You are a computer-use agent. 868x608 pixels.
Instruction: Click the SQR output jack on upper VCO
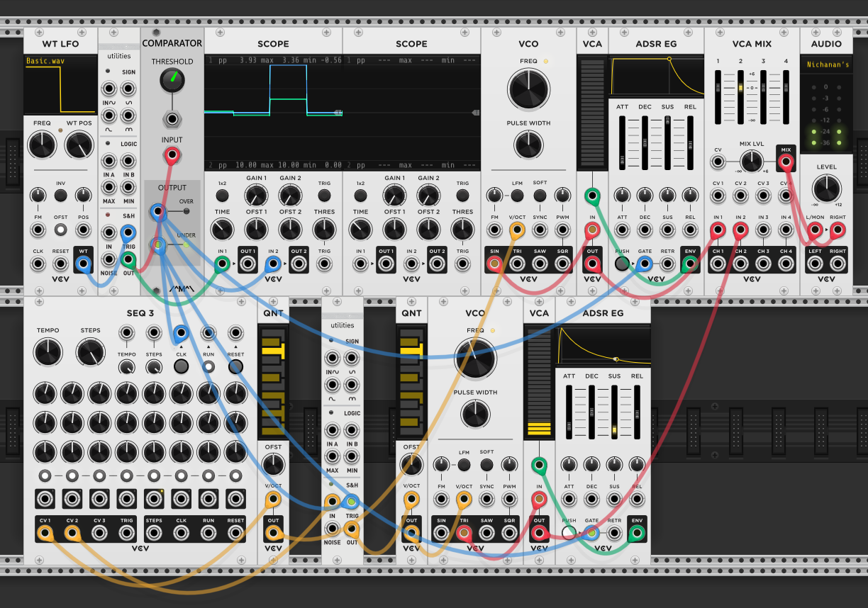click(562, 264)
